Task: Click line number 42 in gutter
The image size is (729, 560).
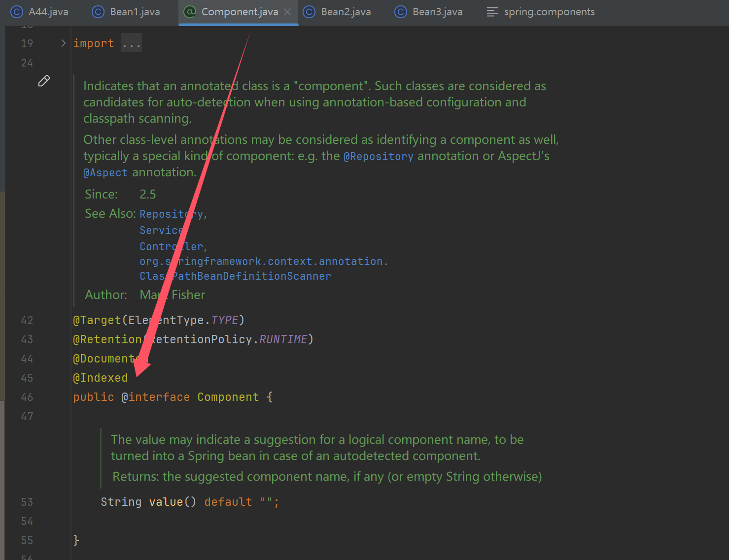Action: pos(27,320)
